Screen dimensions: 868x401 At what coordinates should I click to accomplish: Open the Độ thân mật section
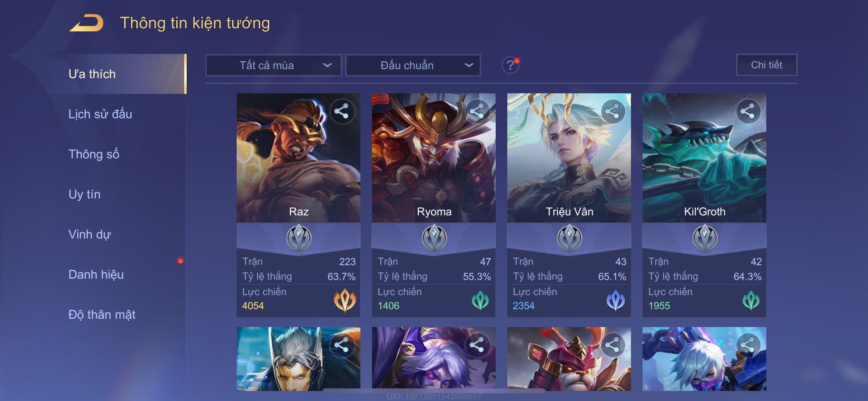coord(102,314)
